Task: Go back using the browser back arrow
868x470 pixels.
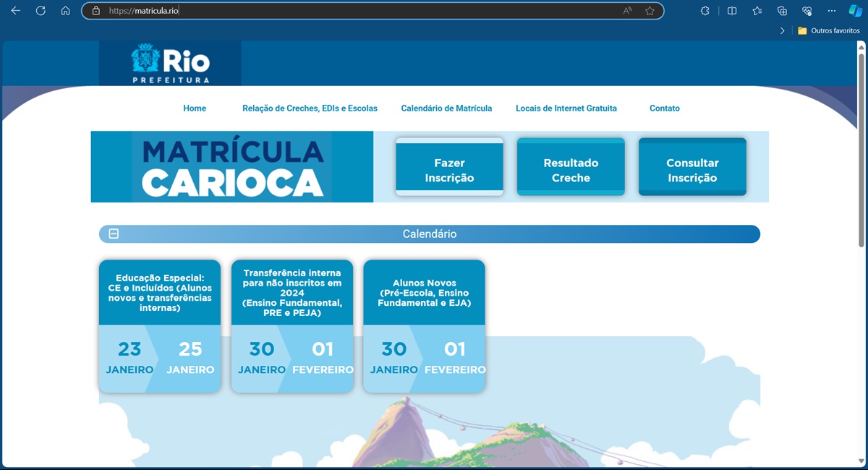Action: point(16,11)
